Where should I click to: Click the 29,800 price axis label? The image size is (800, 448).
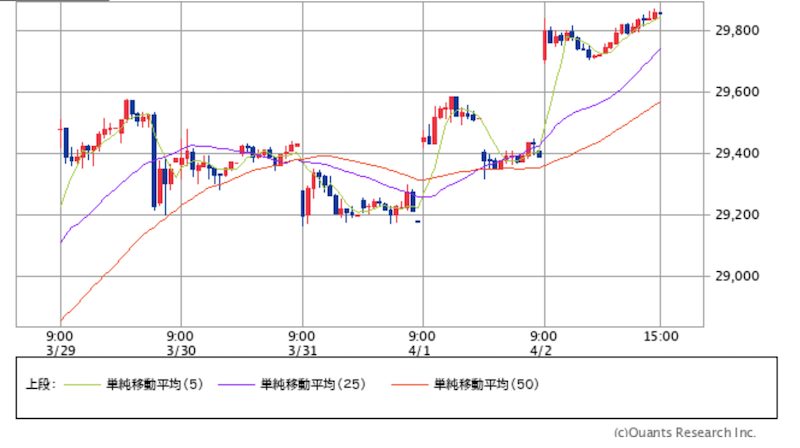[x=737, y=31]
